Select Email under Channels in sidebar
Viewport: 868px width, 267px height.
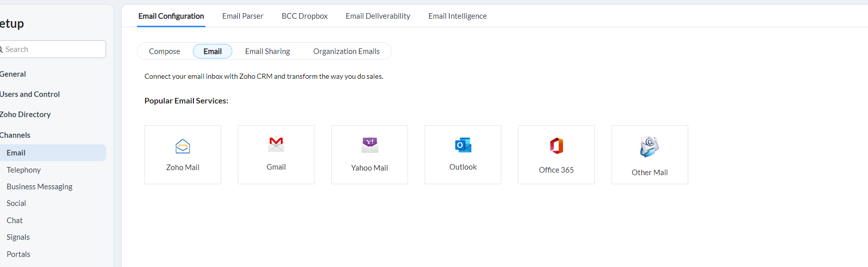(x=53, y=153)
